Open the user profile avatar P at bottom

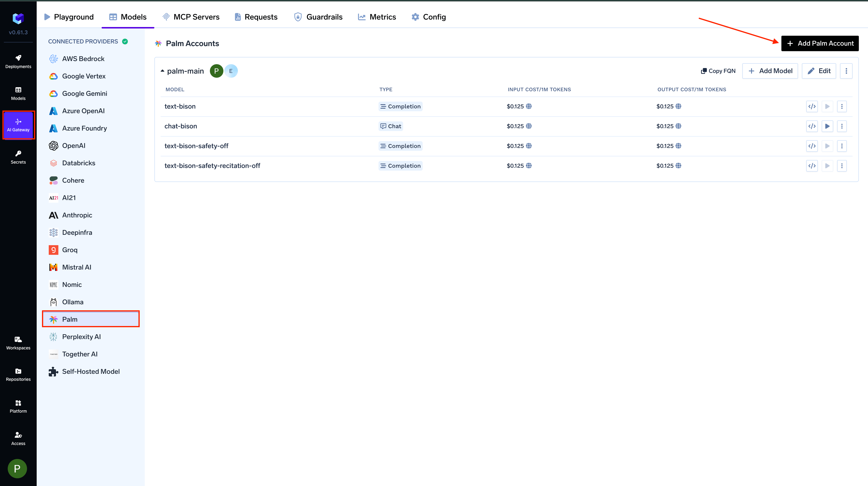click(17, 468)
